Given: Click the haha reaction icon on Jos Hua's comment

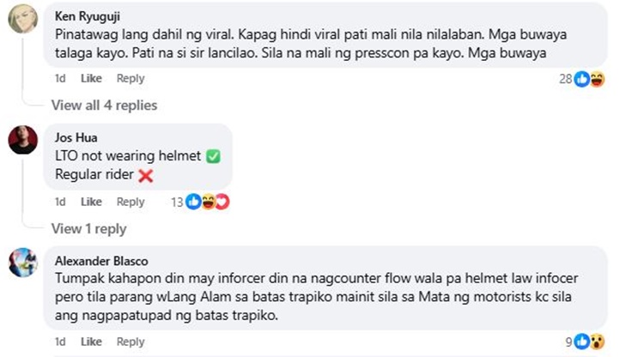Looking at the screenshot, I should pos(209,202).
